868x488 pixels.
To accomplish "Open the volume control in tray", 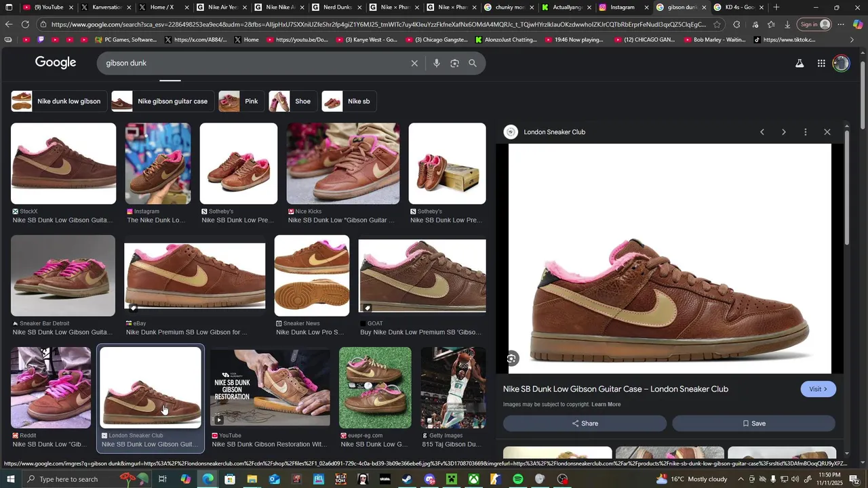I will click(796, 479).
